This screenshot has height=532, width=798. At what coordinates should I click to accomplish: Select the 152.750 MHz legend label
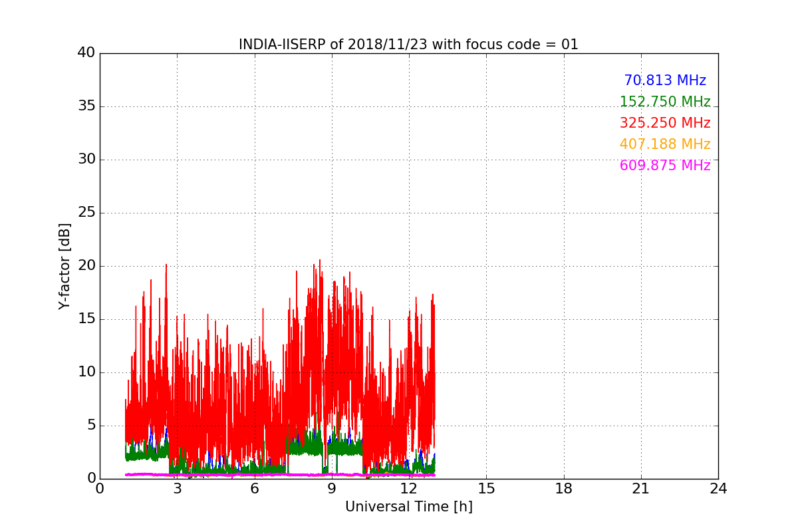(x=665, y=102)
